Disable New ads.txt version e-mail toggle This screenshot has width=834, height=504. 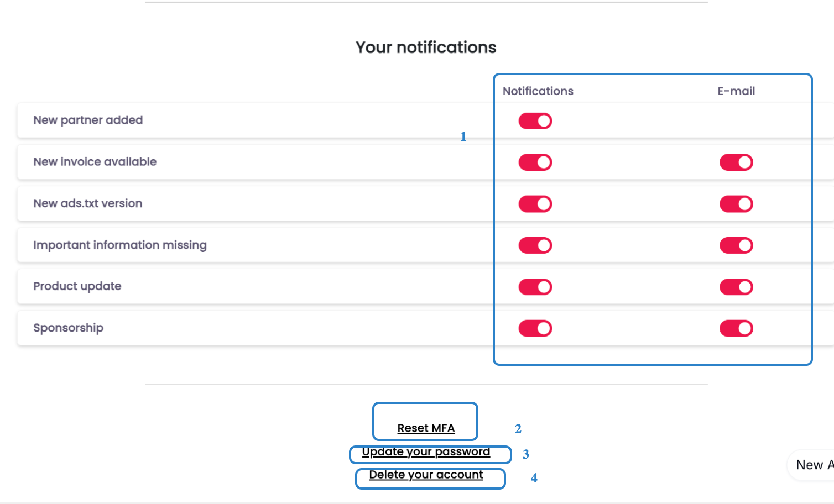tap(736, 204)
